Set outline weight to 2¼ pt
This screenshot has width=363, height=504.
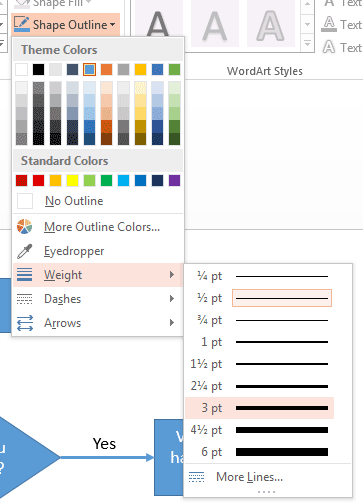(x=260, y=386)
